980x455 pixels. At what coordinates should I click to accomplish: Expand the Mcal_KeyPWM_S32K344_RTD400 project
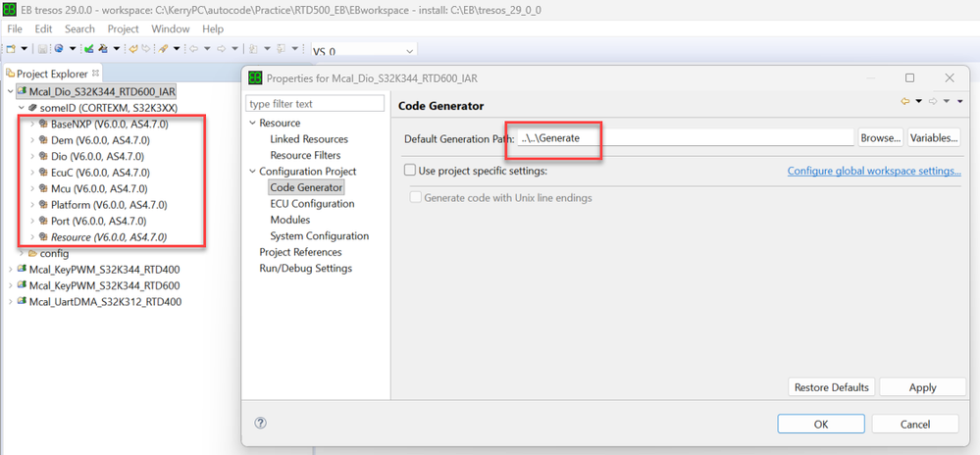(11, 270)
